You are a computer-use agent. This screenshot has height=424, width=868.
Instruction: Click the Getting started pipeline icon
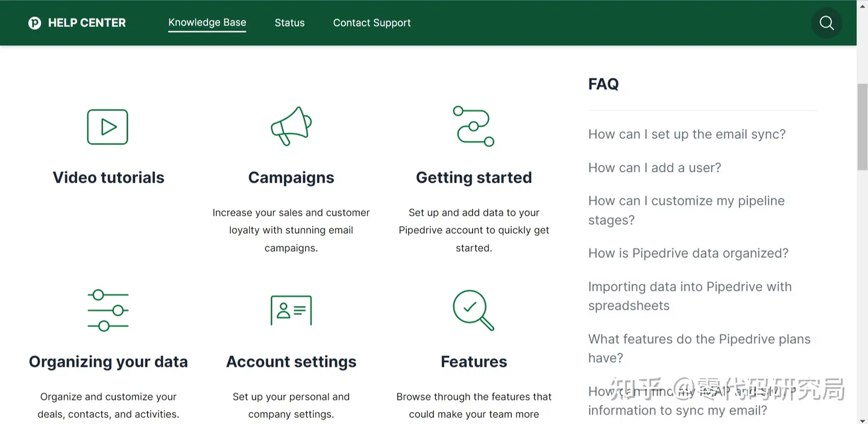474,126
